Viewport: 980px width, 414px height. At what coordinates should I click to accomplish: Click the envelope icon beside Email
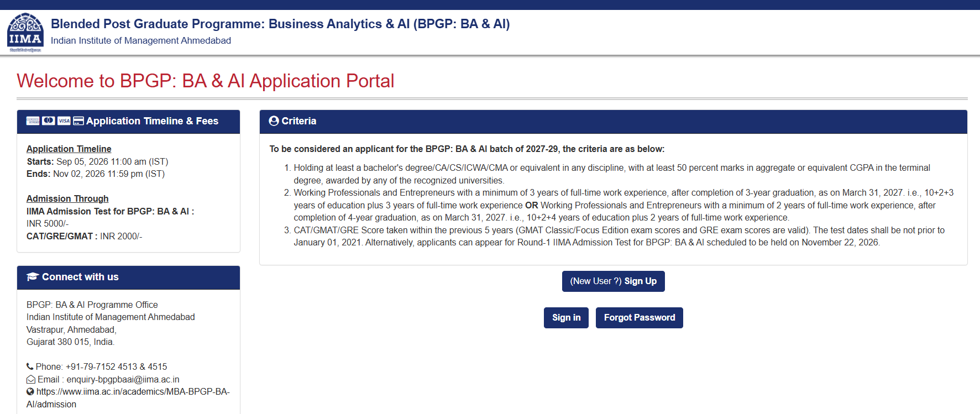tap(31, 379)
